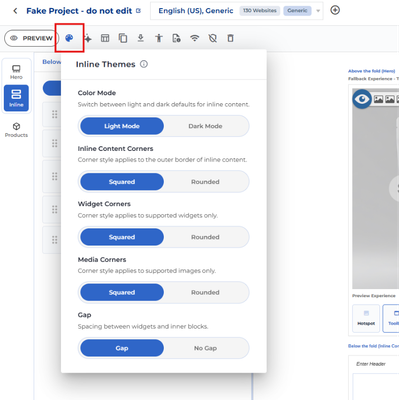This screenshot has height=400, width=399.
Task: Open the external link icon next to Fake Project
Action: [138, 11]
